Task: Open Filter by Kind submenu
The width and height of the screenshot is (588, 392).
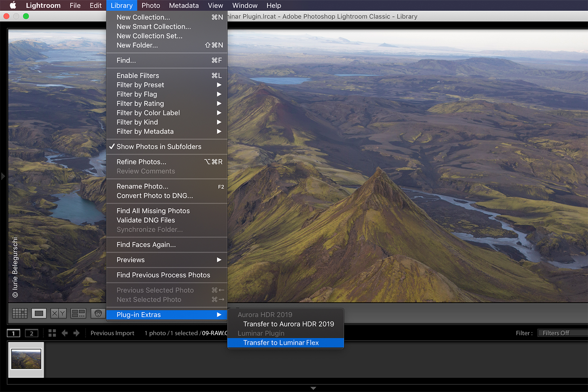Action: pyautogui.click(x=167, y=122)
